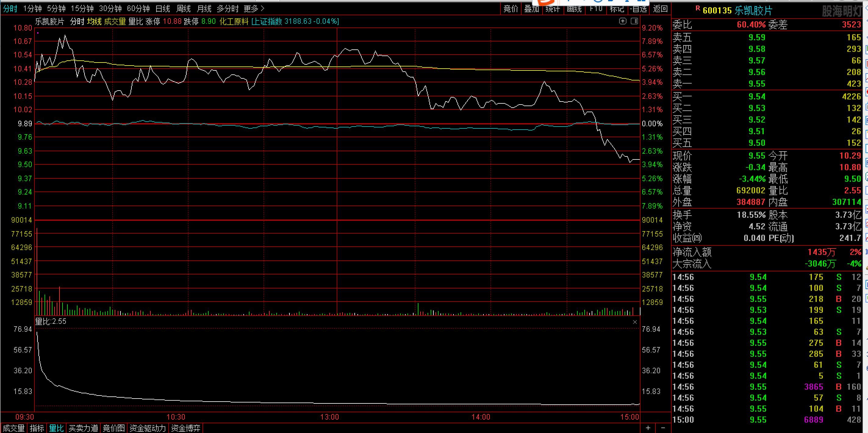The height and width of the screenshot is (433, 868).
Task: Switch to the 资金博弈 bottom tab
Action: coord(186,428)
